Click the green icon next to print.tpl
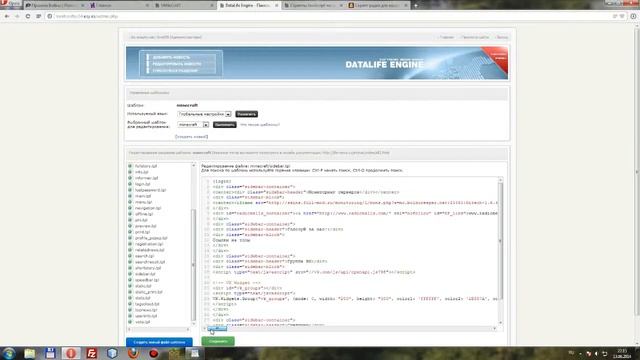Image resolution: width=640 pixels, height=360 pixels. pyautogui.click(x=130, y=232)
